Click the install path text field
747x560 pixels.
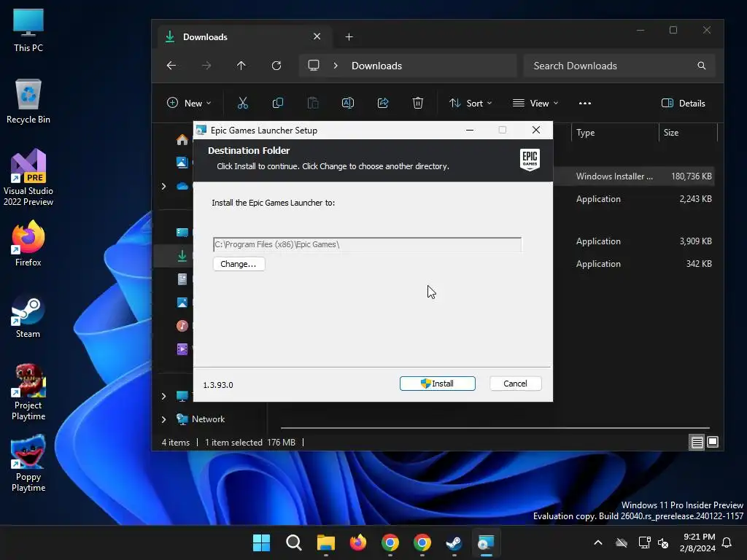367,244
